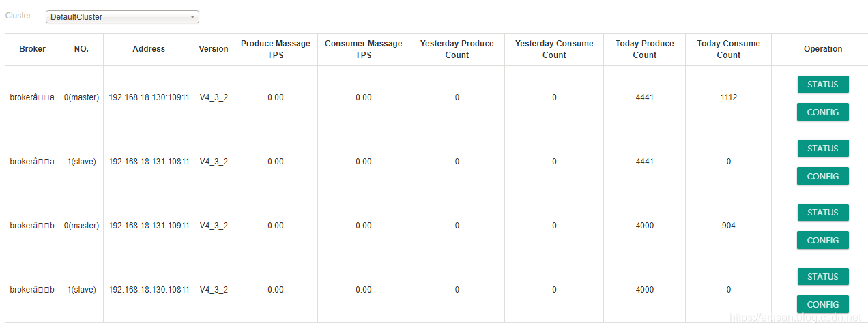The height and width of the screenshot is (330, 868).
Task: Click CONFIG for broker-a master row
Action: (822, 112)
